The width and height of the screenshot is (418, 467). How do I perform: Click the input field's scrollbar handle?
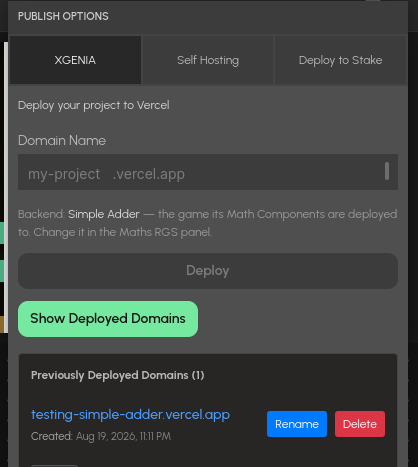pyautogui.click(x=387, y=171)
